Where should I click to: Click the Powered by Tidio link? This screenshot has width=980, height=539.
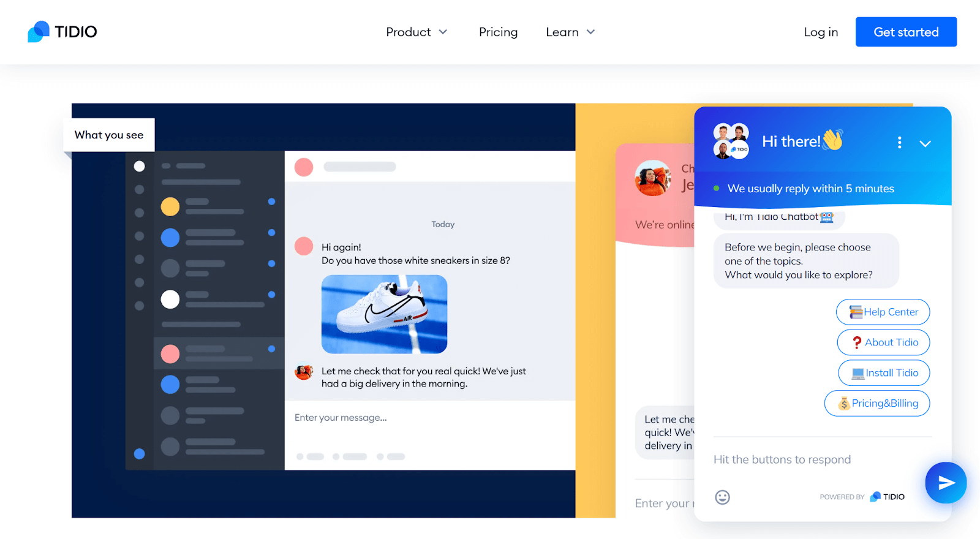pyautogui.click(x=862, y=497)
